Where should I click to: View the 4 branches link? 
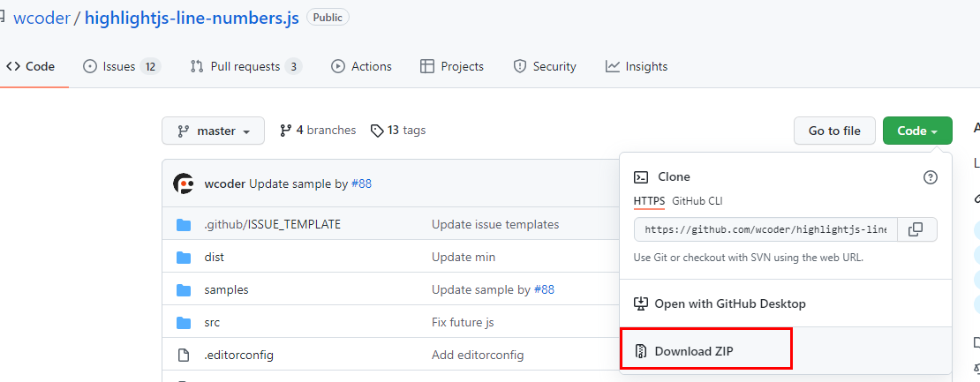click(318, 130)
